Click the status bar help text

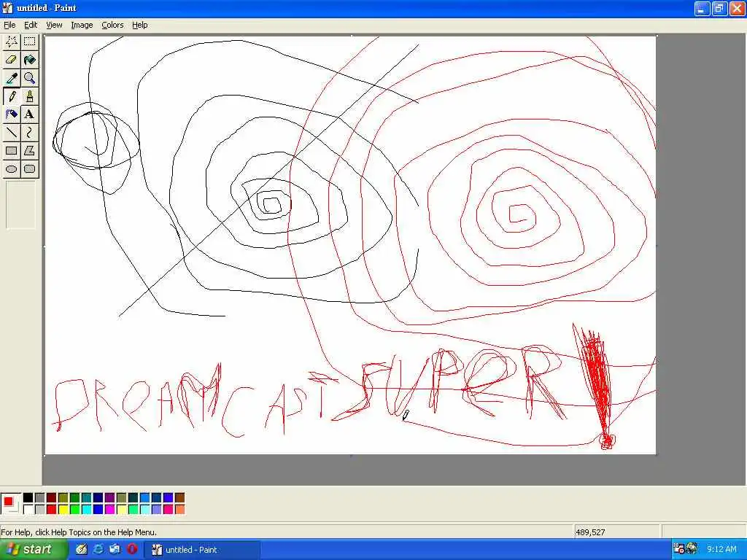coord(79,532)
